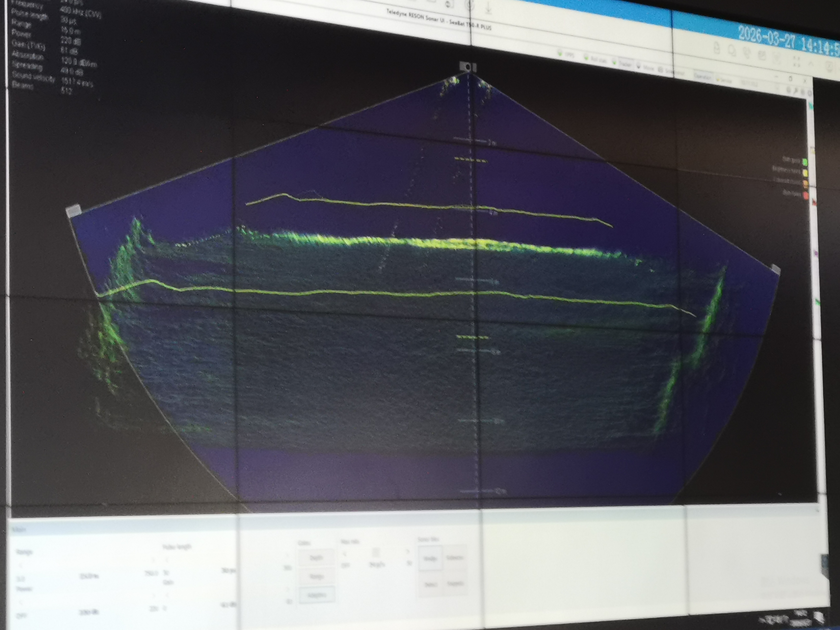Select the Depth color mode button

[316, 557]
